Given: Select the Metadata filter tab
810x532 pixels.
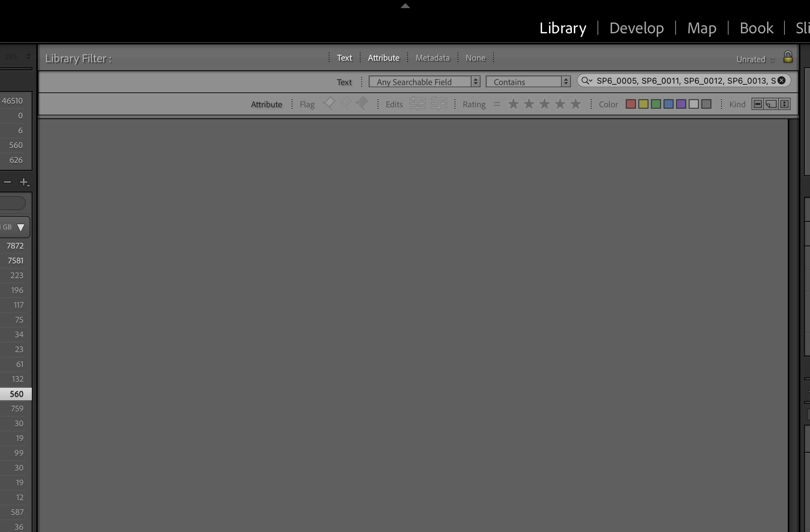Looking at the screenshot, I should click(x=432, y=58).
